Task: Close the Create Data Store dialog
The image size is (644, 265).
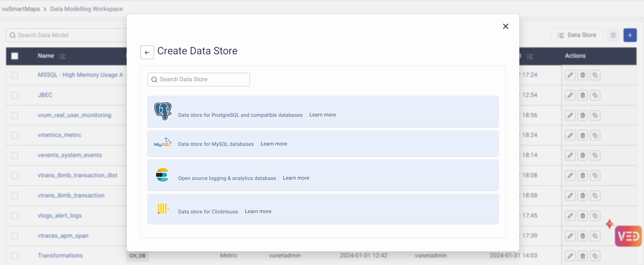Action: pyautogui.click(x=505, y=26)
